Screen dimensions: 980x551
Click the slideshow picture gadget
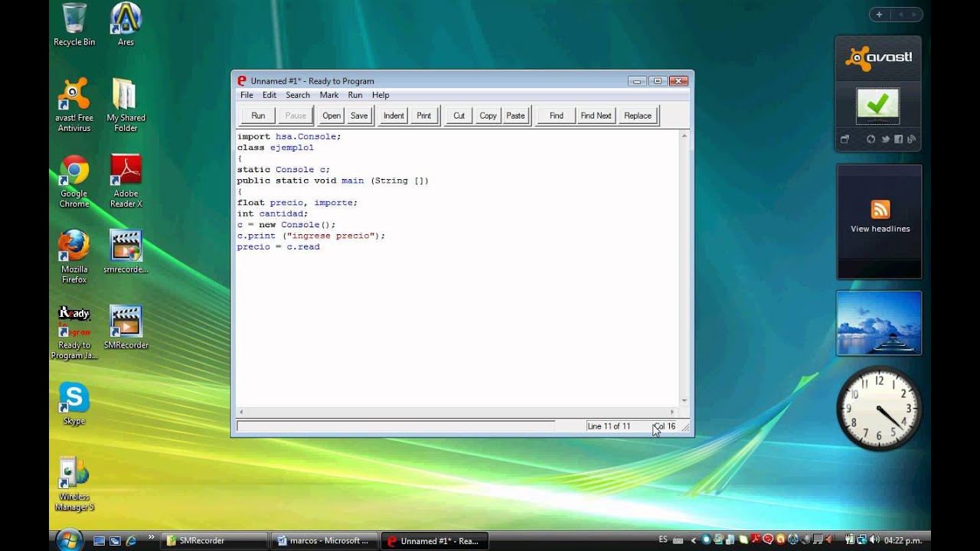[879, 322]
